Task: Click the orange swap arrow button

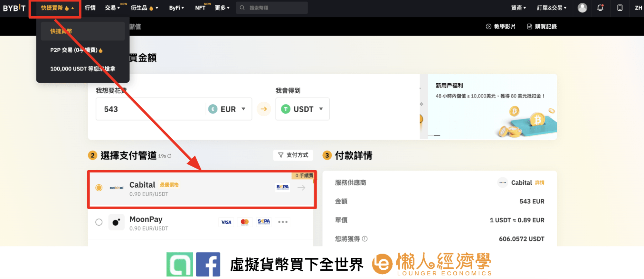Action: click(x=264, y=109)
